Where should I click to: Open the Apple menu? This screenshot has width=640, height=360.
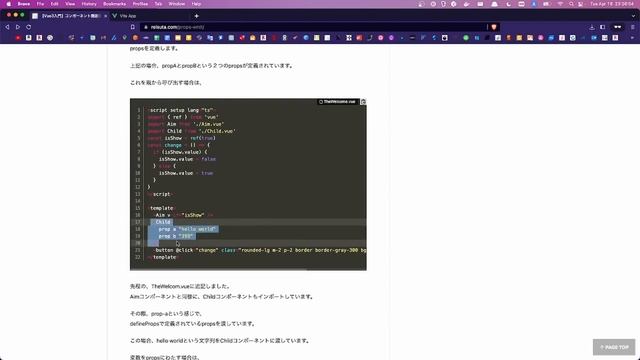click(x=9, y=4)
